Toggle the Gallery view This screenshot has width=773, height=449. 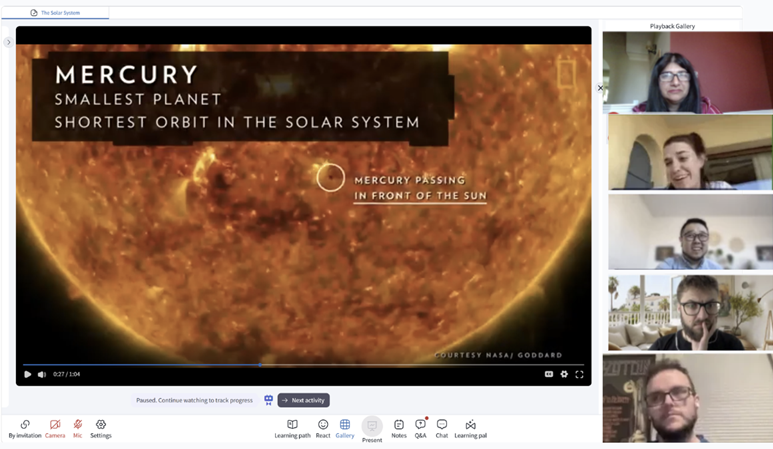pyautogui.click(x=345, y=428)
